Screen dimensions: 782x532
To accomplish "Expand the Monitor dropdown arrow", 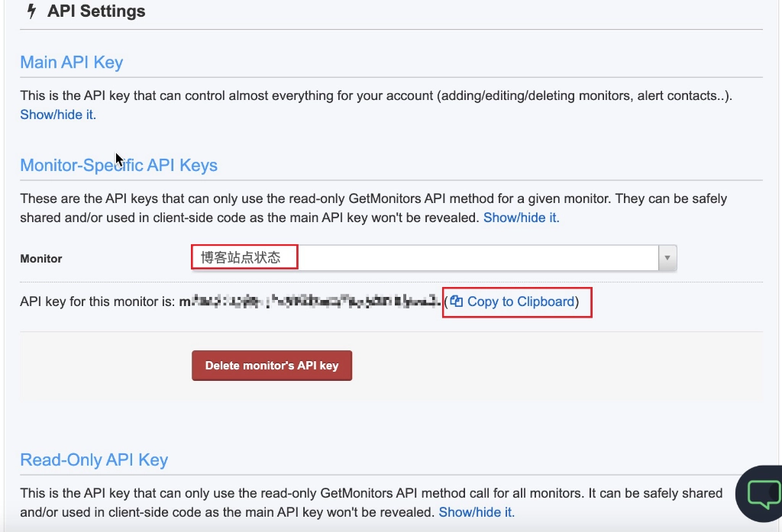I will [667, 258].
